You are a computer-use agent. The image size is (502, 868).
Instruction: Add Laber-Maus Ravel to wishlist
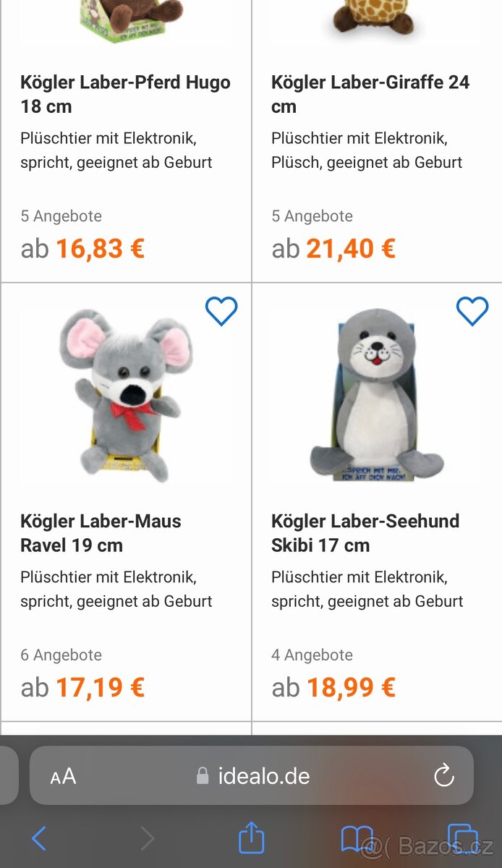click(x=221, y=310)
